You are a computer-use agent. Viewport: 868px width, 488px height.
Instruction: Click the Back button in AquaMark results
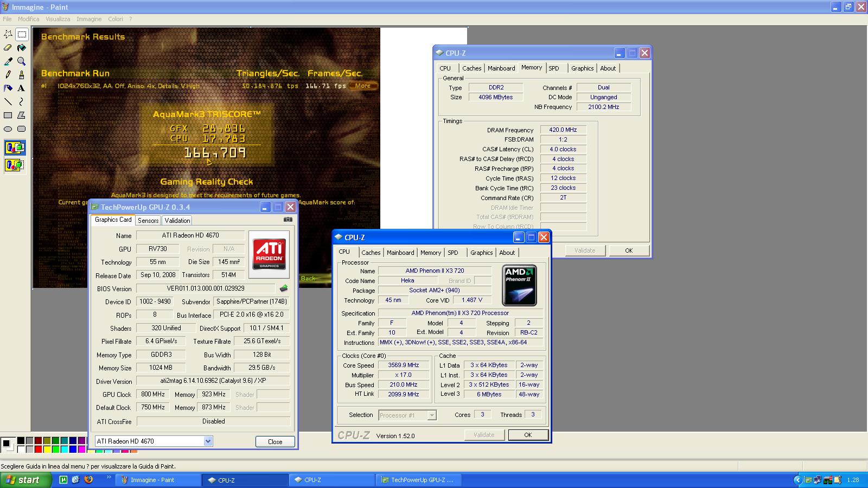pyautogui.click(x=308, y=278)
